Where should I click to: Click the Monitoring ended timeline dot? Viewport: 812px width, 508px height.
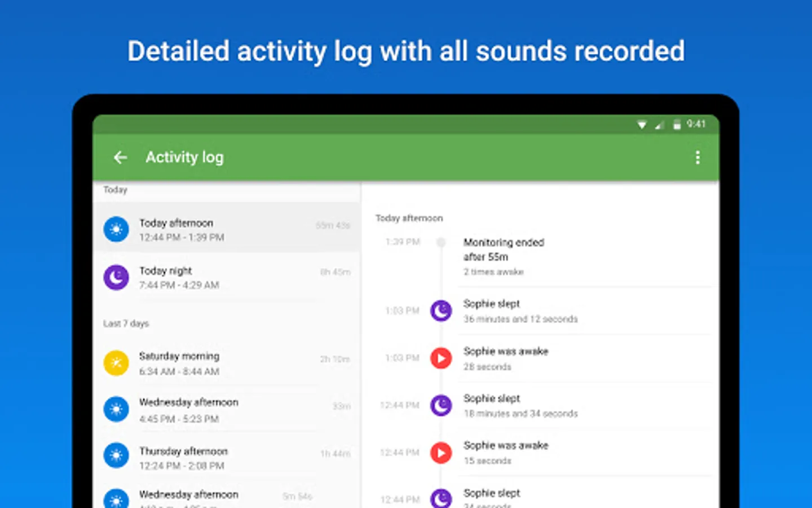point(441,242)
